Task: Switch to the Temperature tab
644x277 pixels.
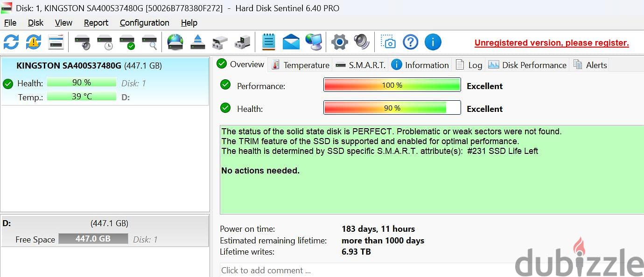Action: [x=300, y=65]
